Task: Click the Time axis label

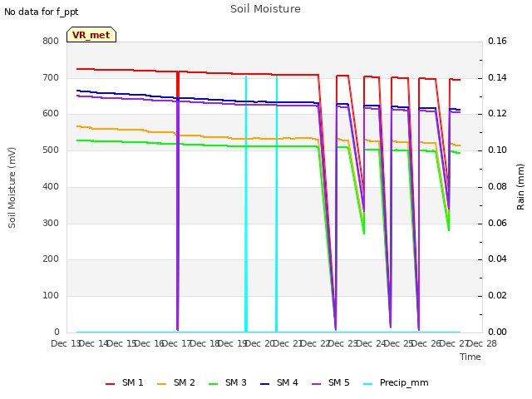Action: pyautogui.click(x=470, y=357)
